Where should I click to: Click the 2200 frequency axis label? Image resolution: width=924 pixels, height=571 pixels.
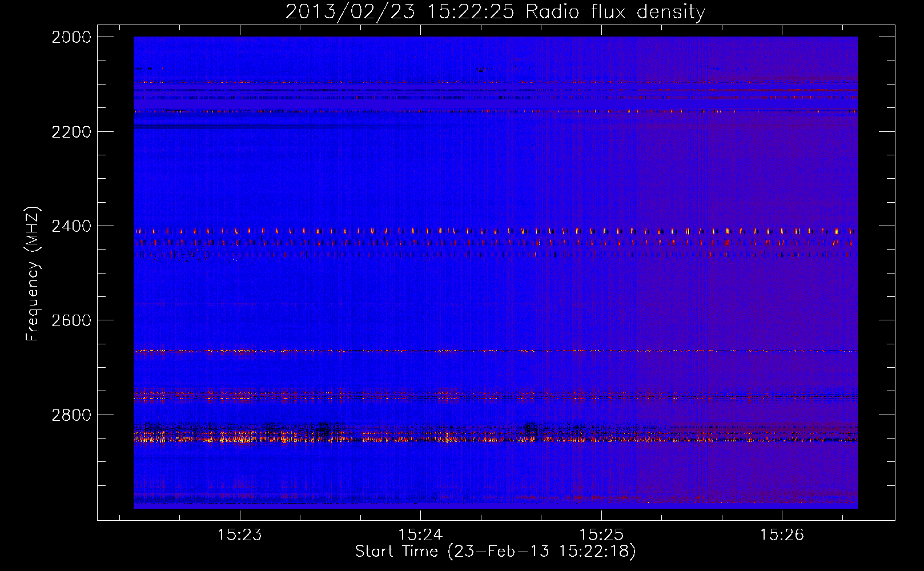(x=71, y=132)
